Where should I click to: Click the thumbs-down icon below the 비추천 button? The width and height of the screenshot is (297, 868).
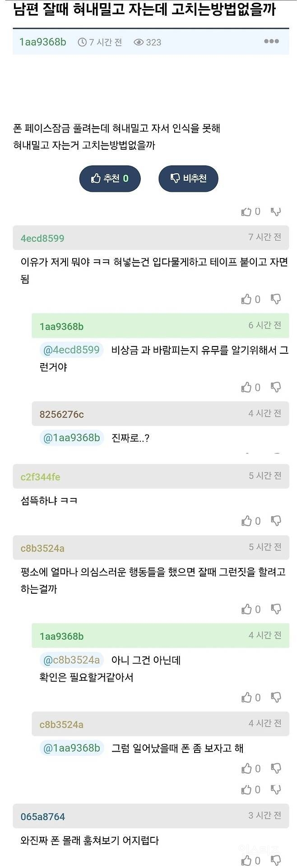pyautogui.click(x=276, y=211)
